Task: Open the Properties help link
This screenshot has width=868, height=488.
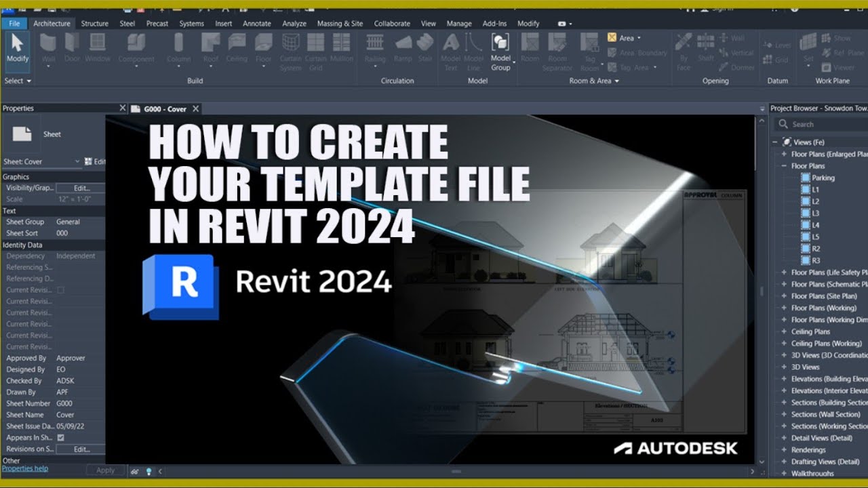Action: pyautogui.click(x=24, y=468)
